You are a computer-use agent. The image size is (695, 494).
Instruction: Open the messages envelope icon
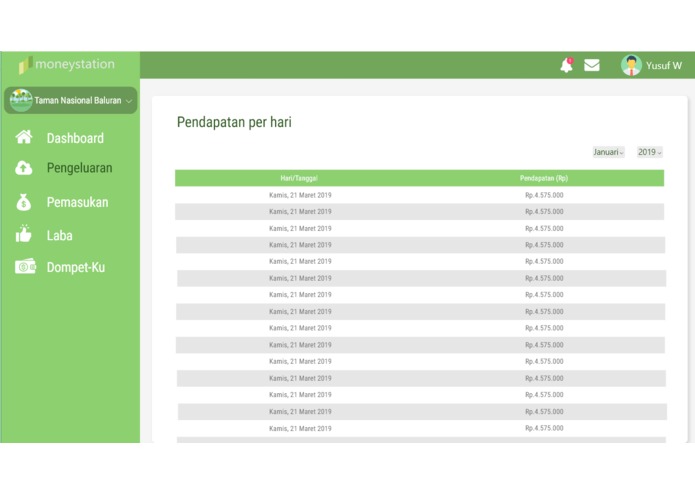pos(592,66)
